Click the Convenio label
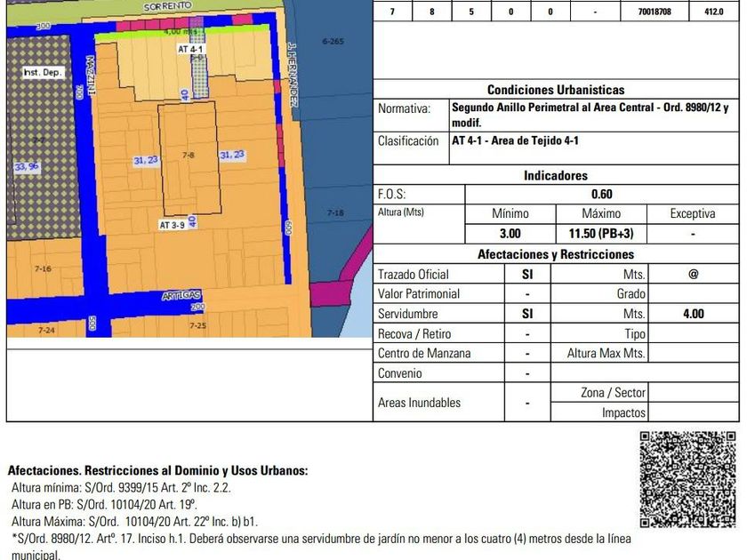Image resolution: width=747 pixels, height=560 pixels. [399, 373]
